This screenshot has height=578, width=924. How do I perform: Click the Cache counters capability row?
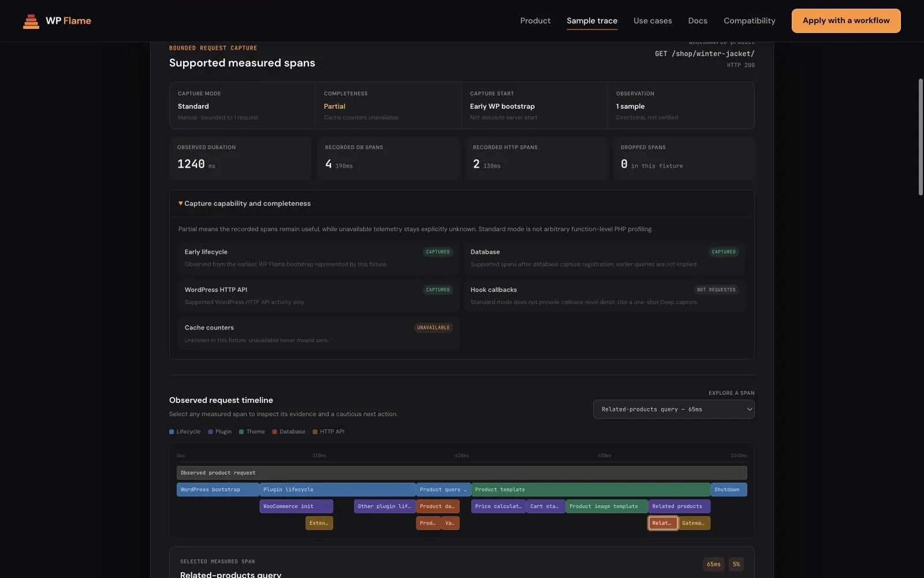point(319,334)
